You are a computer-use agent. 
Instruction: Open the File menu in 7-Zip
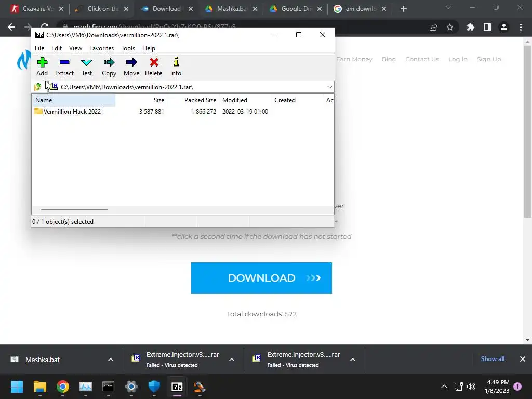tap(39, 48)
